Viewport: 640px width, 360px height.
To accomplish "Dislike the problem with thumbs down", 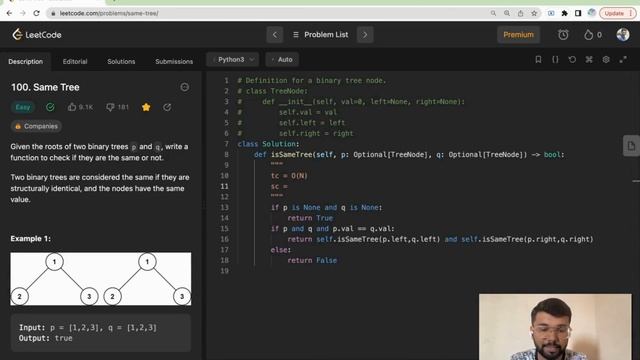I will point(118,107).
